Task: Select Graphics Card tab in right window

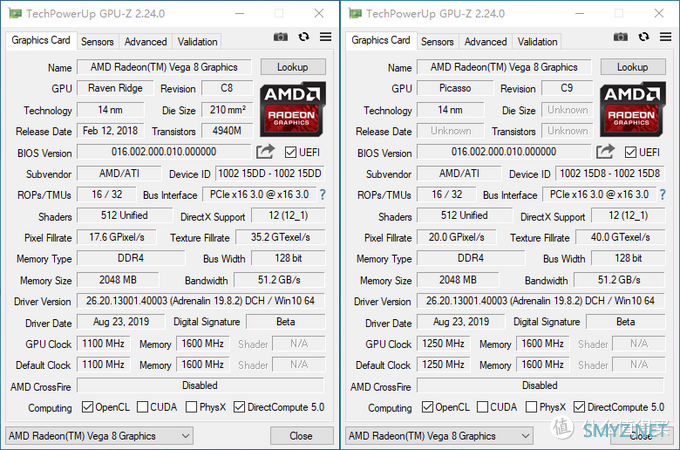Action: pos(381,40)
